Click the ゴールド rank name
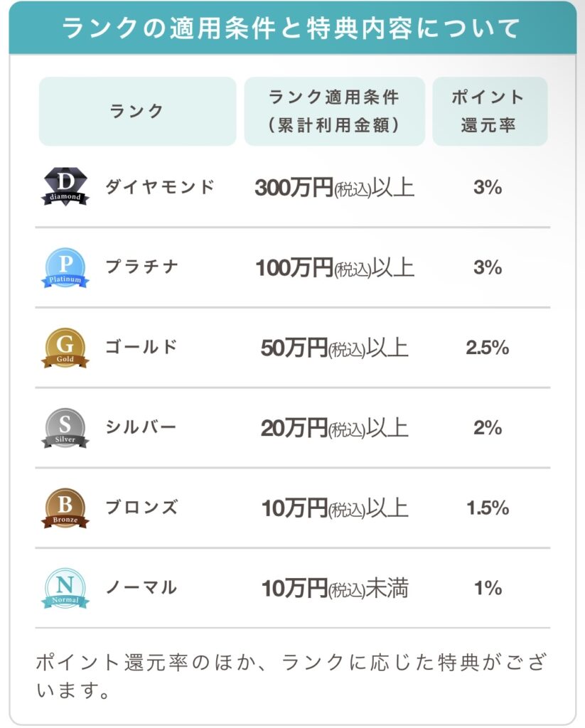The width and height of the screenshot is (585, 728). tap(141, 347)
